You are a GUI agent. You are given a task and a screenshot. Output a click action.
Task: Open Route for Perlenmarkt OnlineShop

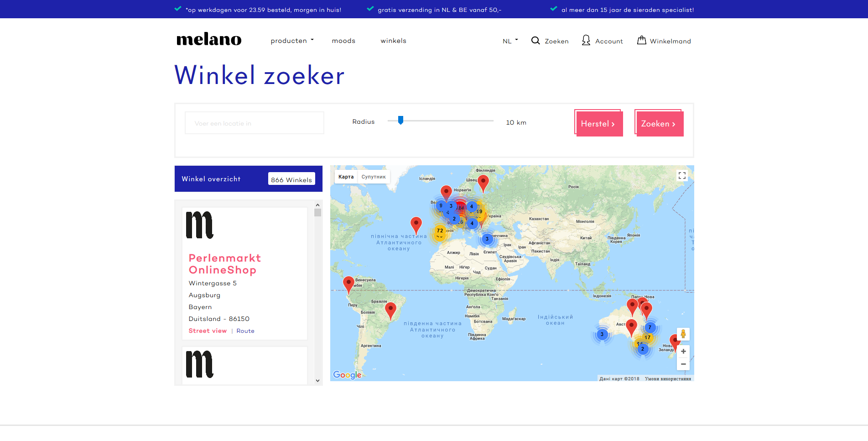[x=245, y=331]
